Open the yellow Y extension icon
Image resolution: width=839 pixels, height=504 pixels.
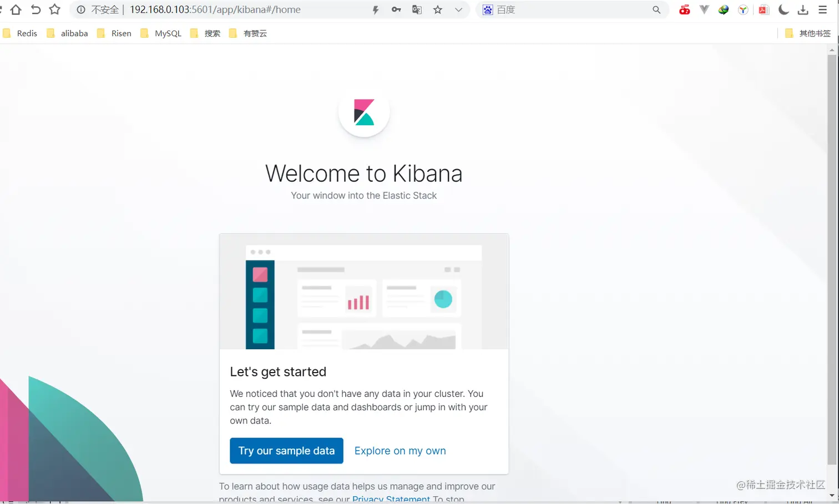[x=743, y=10]
